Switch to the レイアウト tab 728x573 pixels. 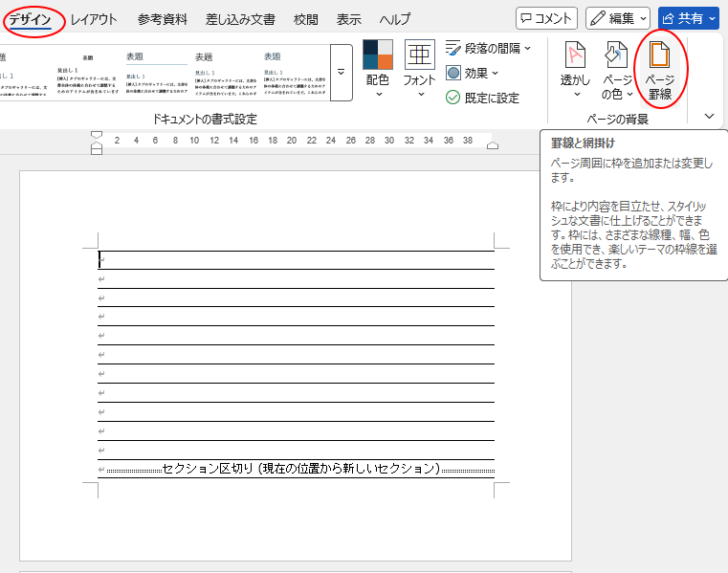[x=94, y=20]
